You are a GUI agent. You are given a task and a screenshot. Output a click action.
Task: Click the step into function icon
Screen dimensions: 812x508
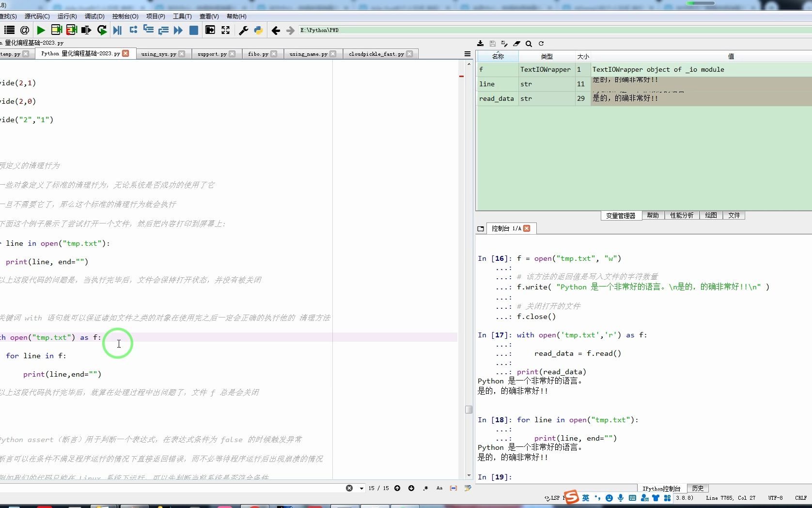pos(148,30)
